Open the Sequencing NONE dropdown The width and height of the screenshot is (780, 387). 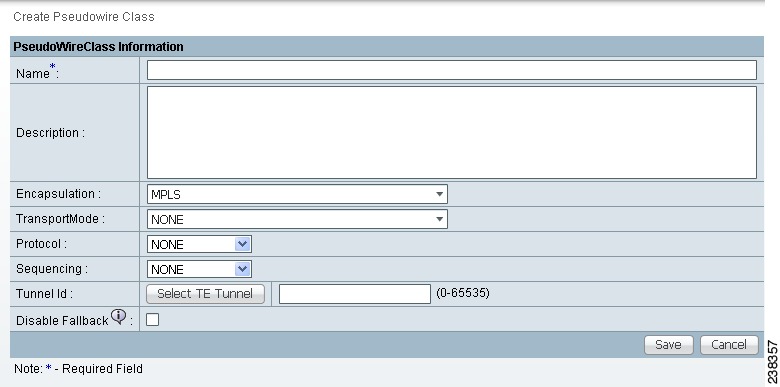(x=199, y=269)
